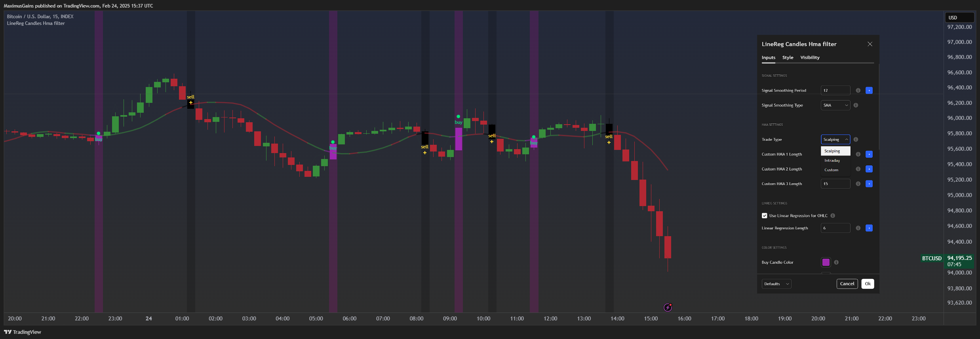Click info icon for Custom HMA 3 Length

coord(858,184)
